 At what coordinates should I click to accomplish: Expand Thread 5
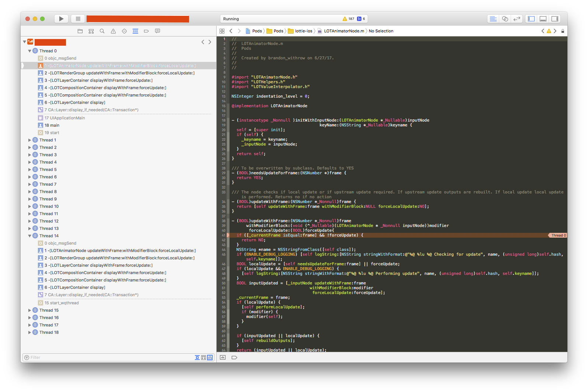tap(30, 169)
